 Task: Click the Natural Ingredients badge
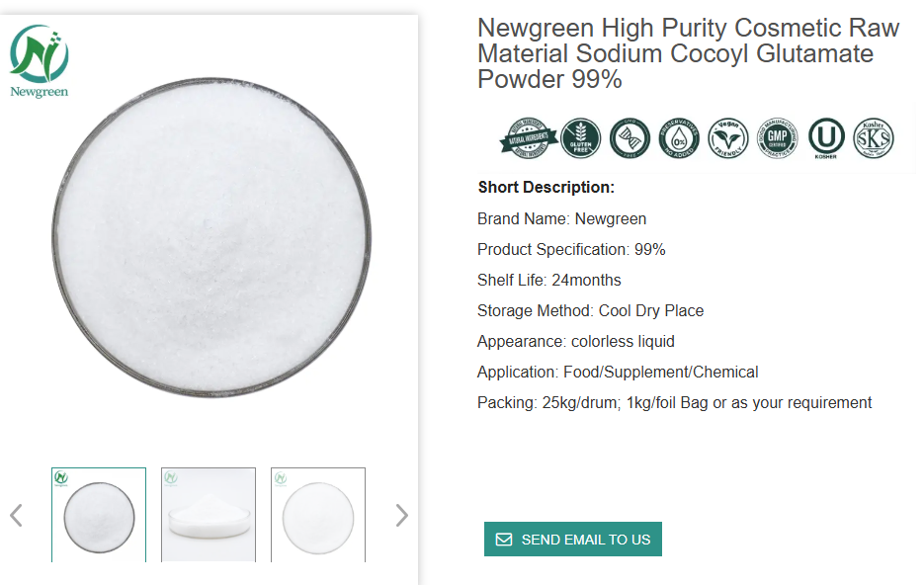pos(527,138)
